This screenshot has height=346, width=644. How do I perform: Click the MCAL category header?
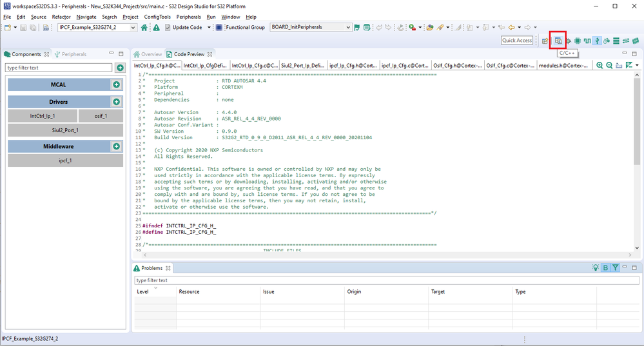click(58, 84)
